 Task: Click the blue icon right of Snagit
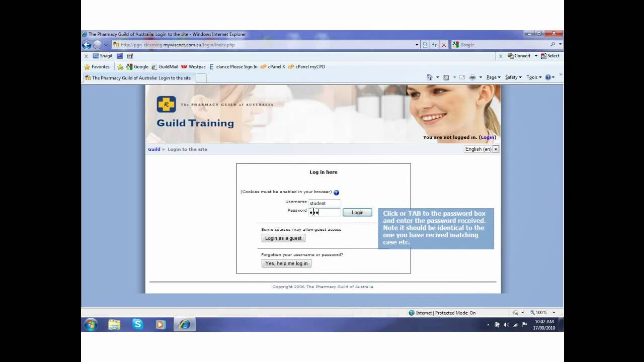click(120, 56)
